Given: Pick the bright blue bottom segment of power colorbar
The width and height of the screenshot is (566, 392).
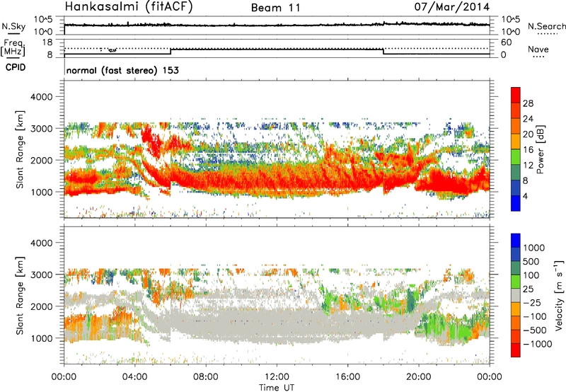Looking at the screenshot, I should click(x=516, y=203).
